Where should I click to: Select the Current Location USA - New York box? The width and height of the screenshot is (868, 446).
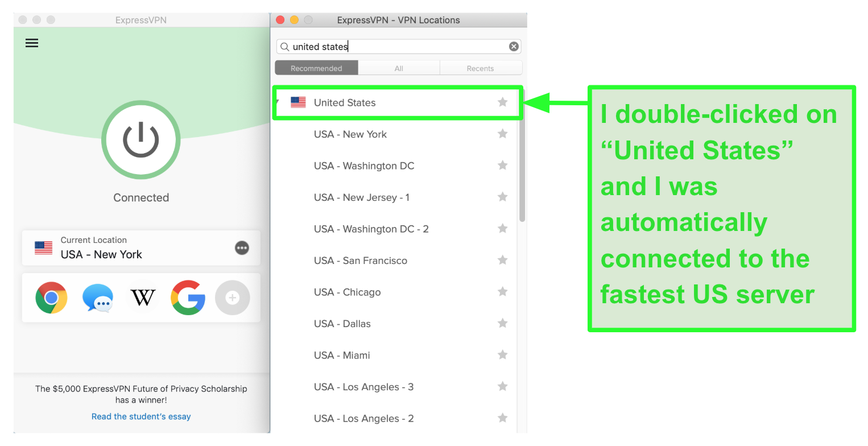tap(141, 248)
